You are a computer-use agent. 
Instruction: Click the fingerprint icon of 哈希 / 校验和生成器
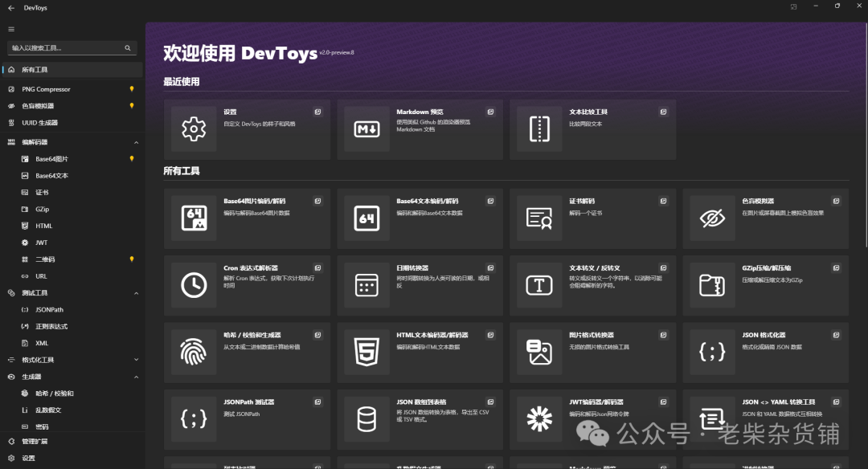point(194,353)
